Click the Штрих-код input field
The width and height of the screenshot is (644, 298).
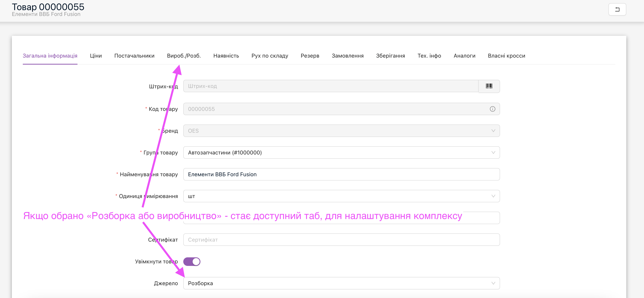(331, 86)
